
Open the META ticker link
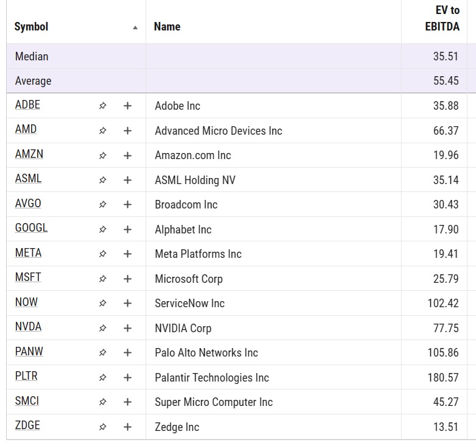click(x=28, y=253)
